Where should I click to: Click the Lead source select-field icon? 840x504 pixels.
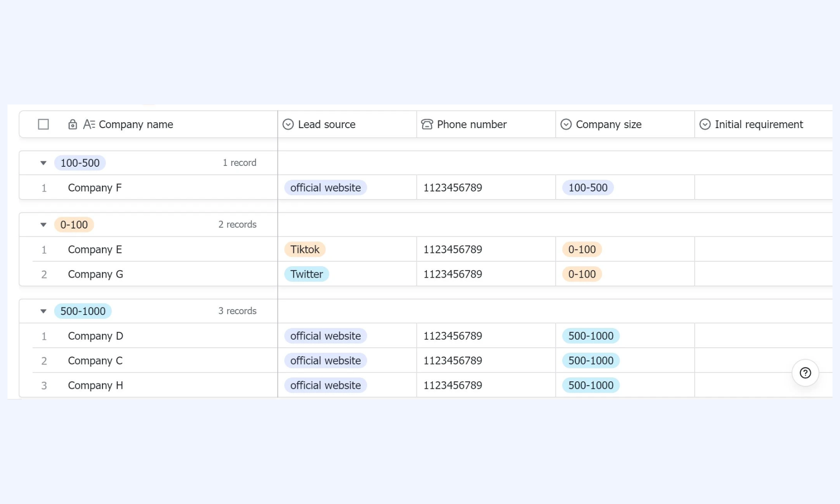pyautogui.click(x=288, y=124)
